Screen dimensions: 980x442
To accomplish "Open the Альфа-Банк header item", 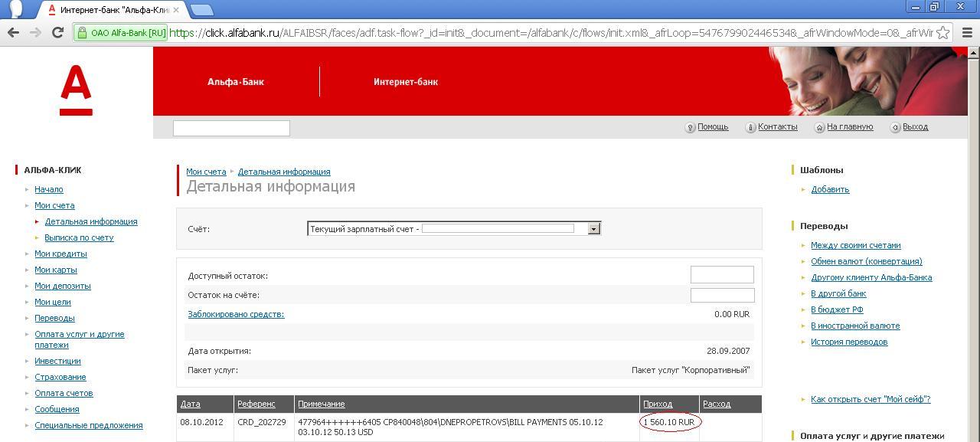I will [236, 82].
